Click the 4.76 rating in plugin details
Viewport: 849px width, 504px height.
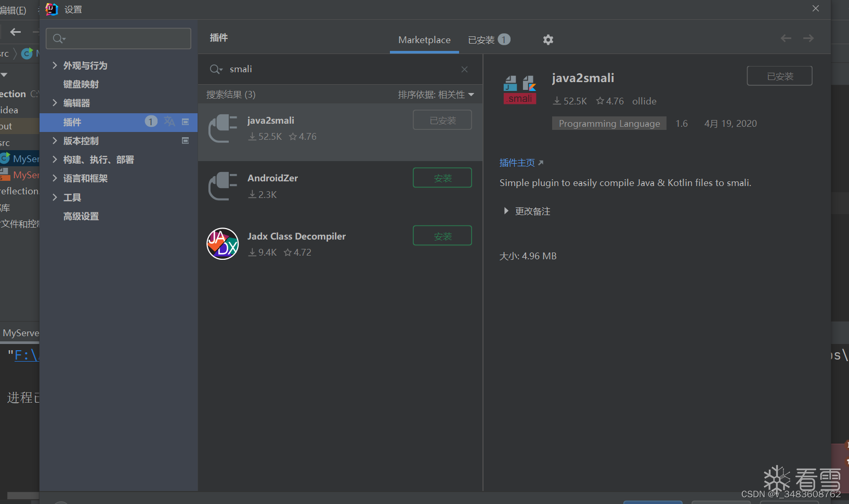[610, 101]
